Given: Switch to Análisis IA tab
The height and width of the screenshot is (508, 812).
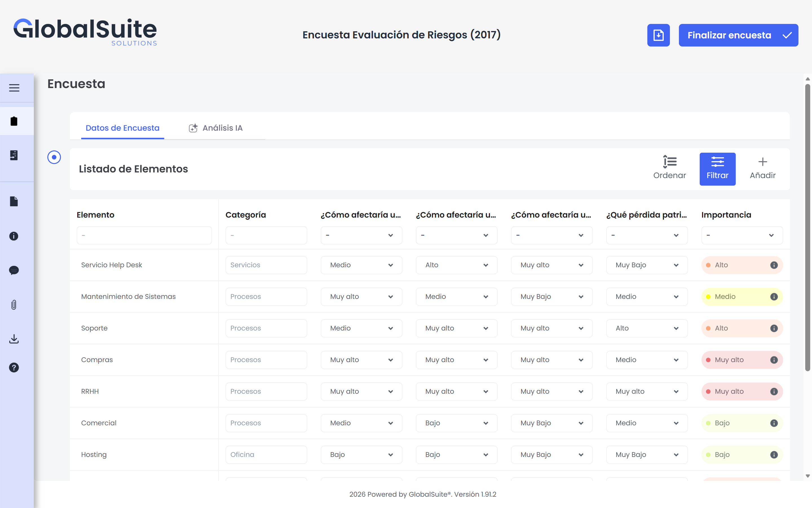Looking at the screenshot, I should [215, 128].
